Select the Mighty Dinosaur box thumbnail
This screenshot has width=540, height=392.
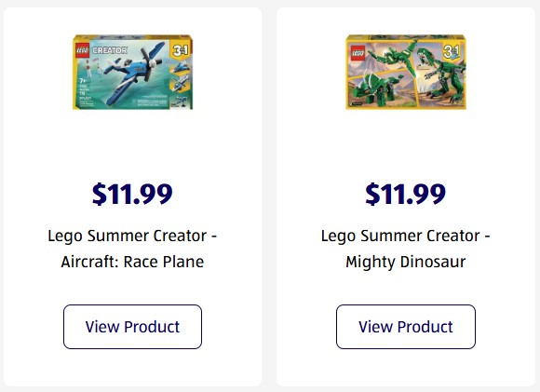coord(406,72)
